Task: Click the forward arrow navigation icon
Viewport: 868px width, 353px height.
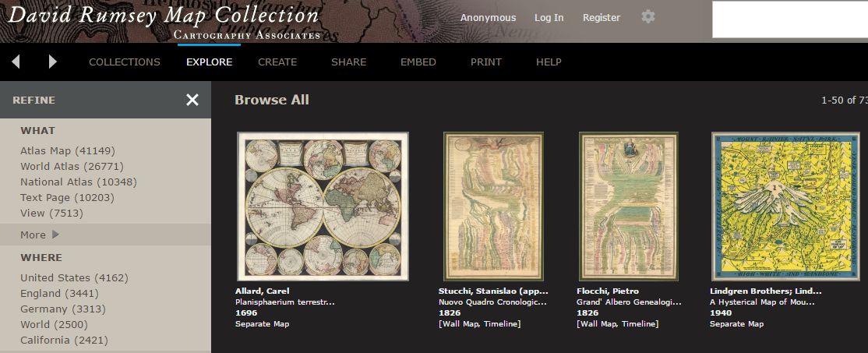Action: pyautogui.click(x=52, y=62)
